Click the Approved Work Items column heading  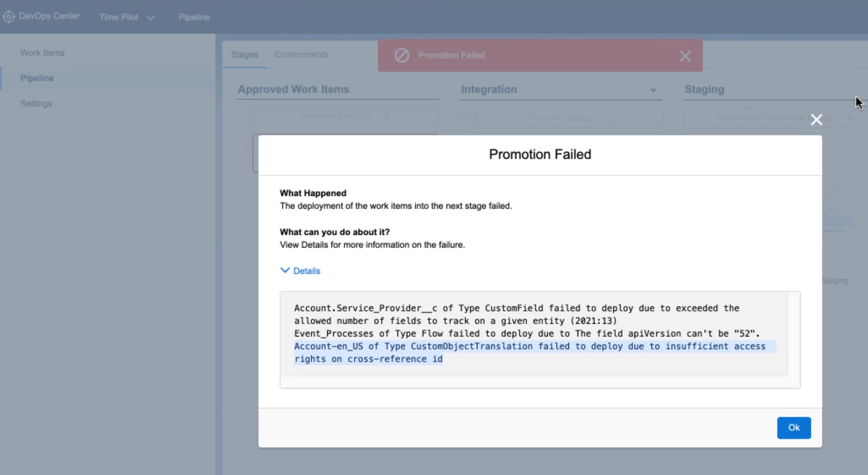pos(294,89)
